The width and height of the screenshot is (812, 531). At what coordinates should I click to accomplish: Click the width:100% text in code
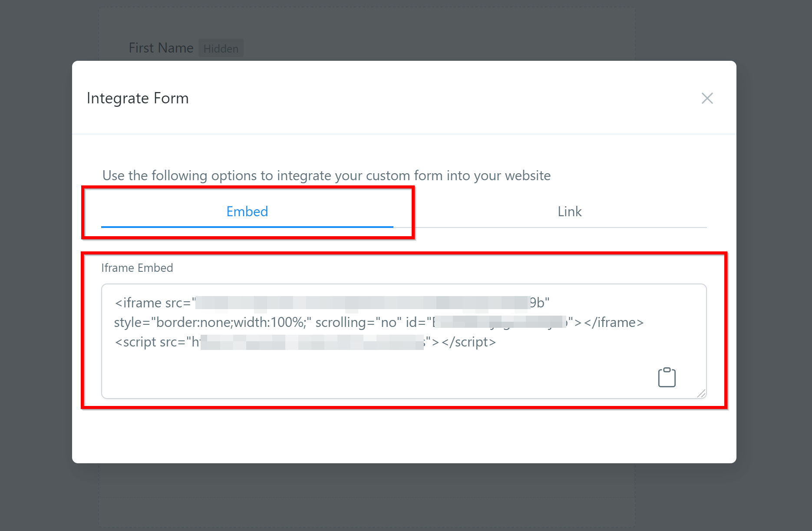(x=270, y=323)
